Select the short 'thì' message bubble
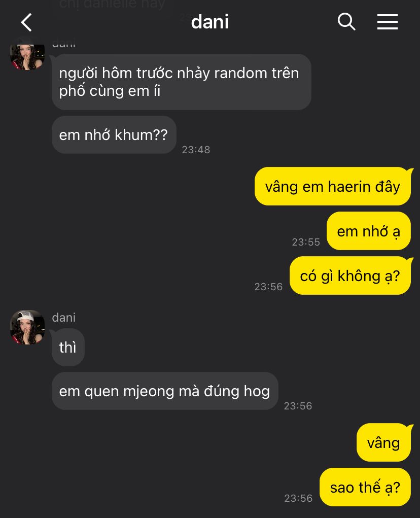Screen dimensions: 420x518 point(68,347)
